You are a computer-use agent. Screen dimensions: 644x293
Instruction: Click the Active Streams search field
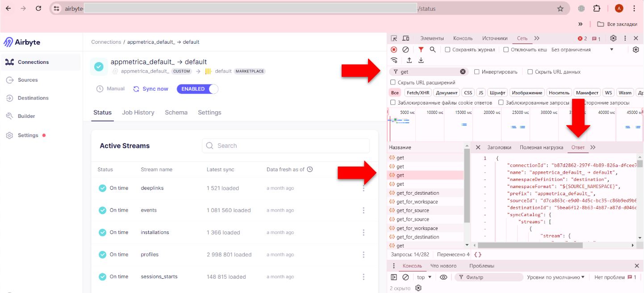286,146
